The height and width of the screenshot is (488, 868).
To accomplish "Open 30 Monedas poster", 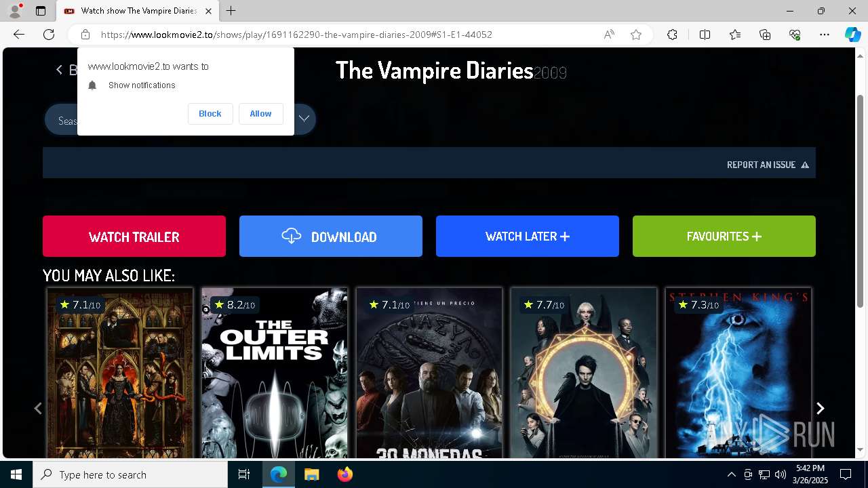I will [429, 373].
